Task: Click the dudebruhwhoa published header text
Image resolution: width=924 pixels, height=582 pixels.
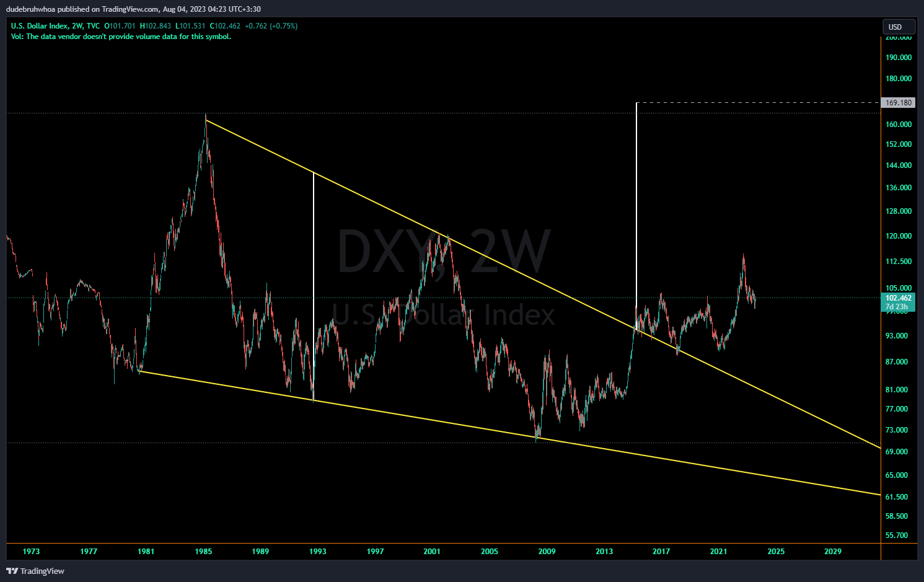Action: pos(133,9)
